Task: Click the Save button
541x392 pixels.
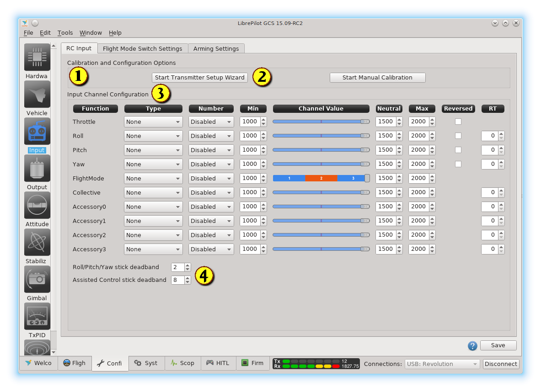Action: point(498,345)
